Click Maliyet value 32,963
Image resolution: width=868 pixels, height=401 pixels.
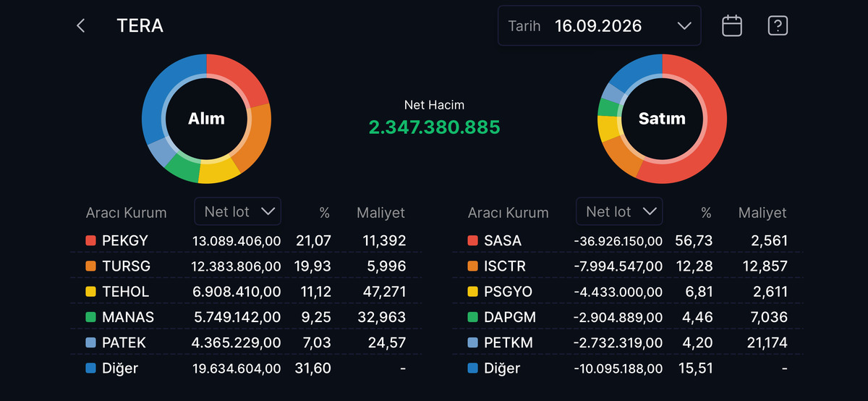383,317
